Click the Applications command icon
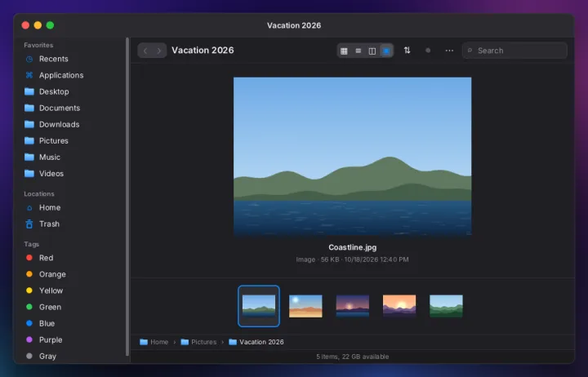588x377 pixels. pos(29,75)
